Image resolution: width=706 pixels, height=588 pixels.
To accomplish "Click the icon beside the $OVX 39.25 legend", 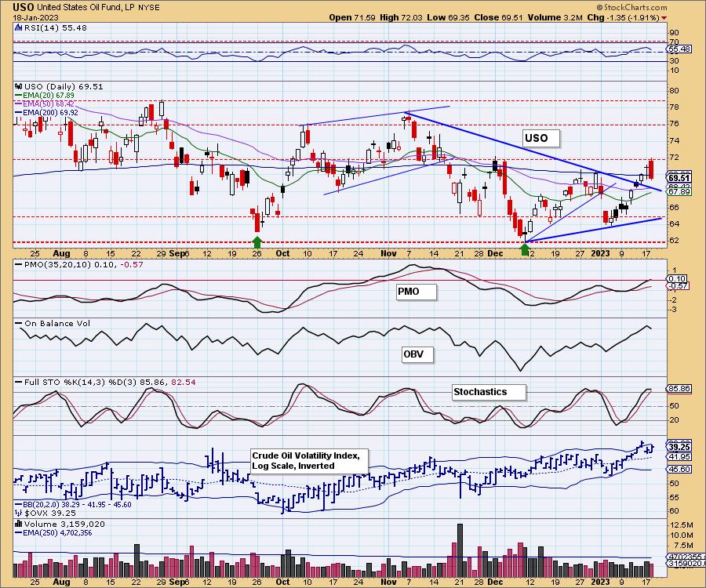I will 19,513.
